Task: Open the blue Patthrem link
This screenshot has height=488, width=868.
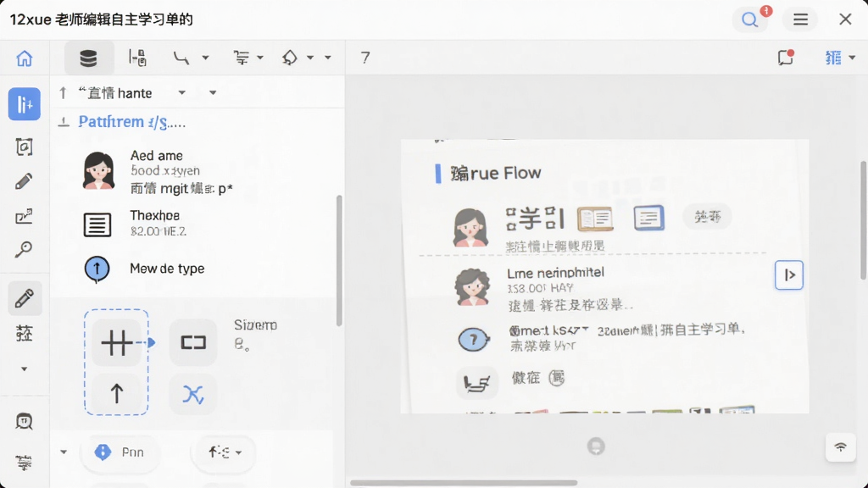Action: point(131,122)
